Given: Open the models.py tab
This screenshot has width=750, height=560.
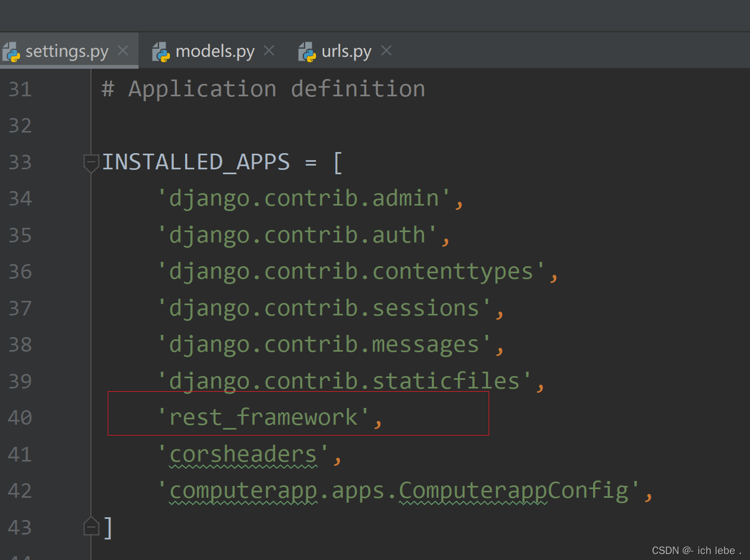Looking at the screenshot, I should [215, 51].
